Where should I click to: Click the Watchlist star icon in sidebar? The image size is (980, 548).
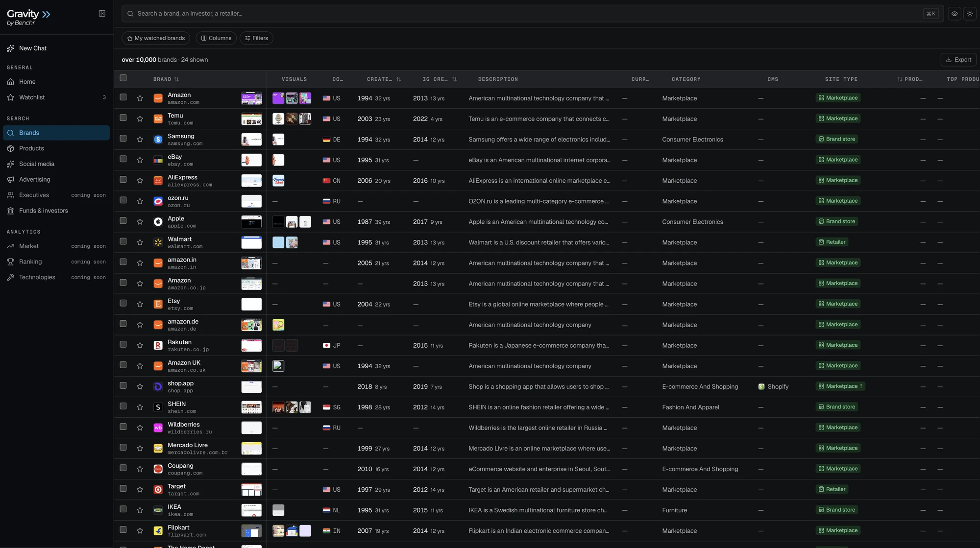click(x=10, y=97)
